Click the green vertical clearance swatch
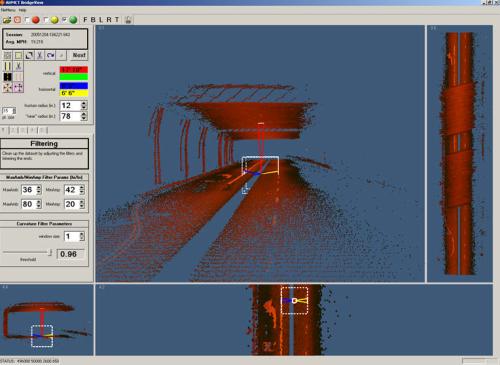The image size is (500, 365). tap(74, 77)
